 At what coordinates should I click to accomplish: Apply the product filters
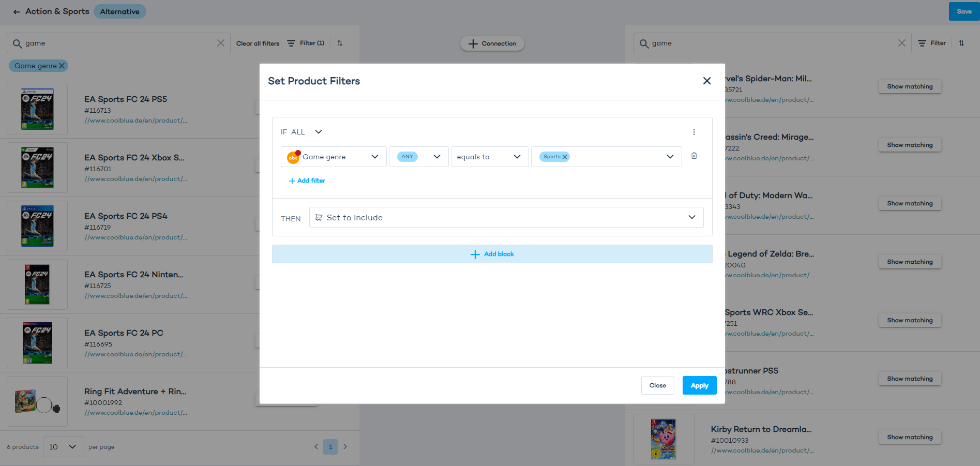699,385
